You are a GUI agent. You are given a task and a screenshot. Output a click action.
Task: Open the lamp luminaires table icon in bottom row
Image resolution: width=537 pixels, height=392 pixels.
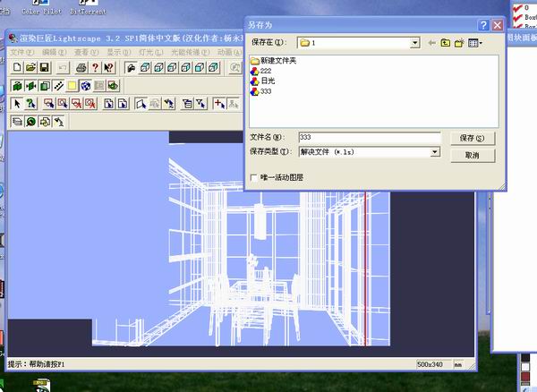tap(58, 122)
